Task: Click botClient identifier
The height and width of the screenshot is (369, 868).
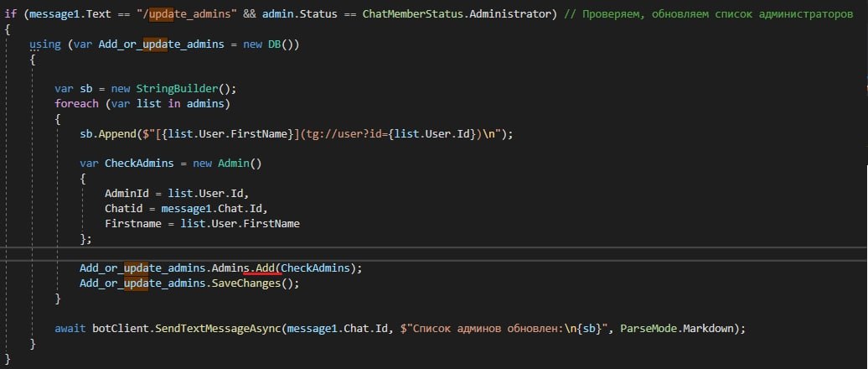Action: click(x=120, y=328)
